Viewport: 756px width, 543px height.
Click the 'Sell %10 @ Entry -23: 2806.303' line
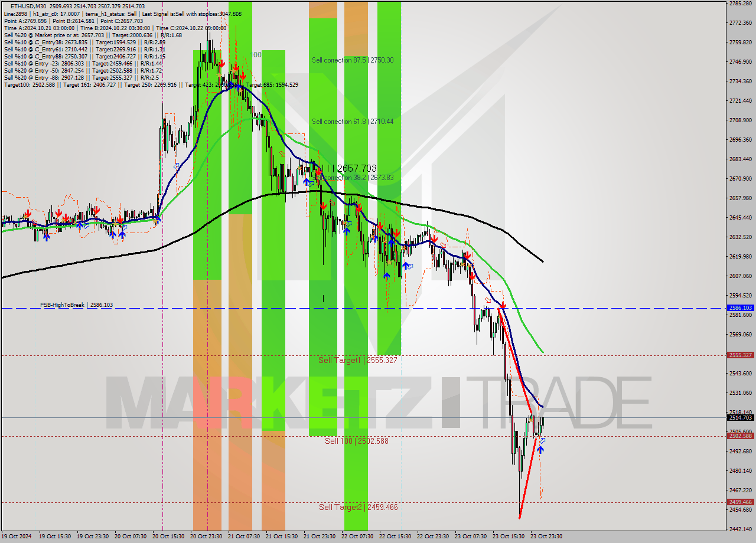(x=83, y=64)
